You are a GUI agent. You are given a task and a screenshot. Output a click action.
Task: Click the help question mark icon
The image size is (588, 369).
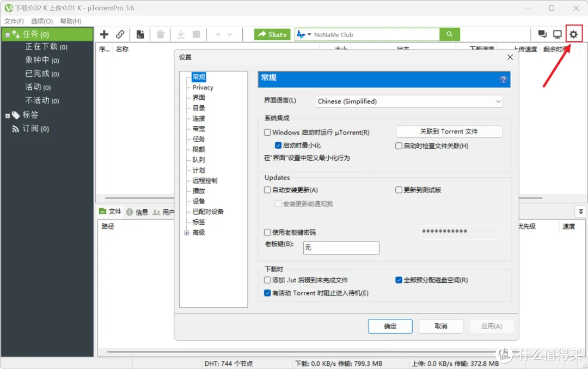click(503, 80)
